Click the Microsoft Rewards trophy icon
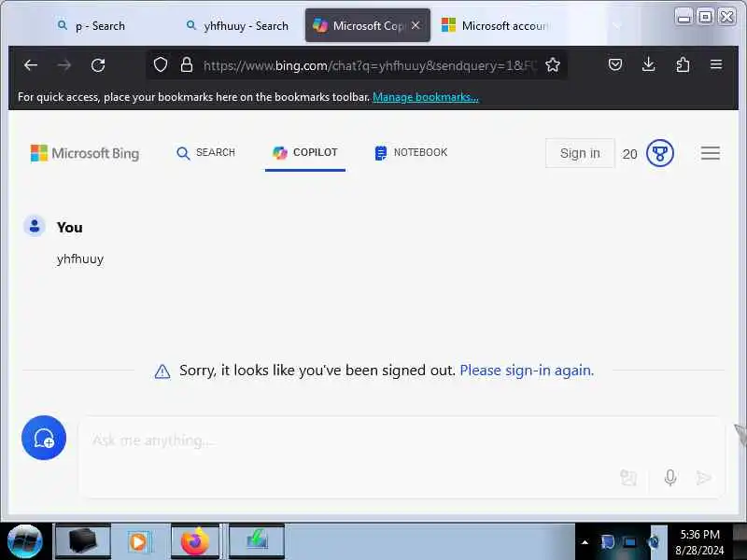The image size is (747, 560). click(x=660, y=153)
